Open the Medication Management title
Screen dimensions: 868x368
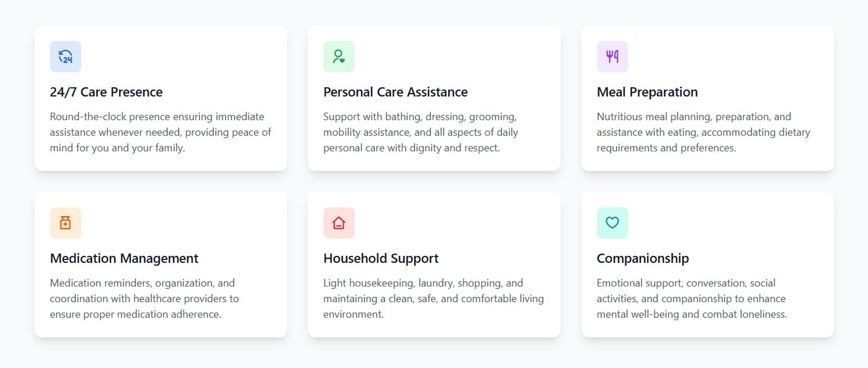pos(124,259)
